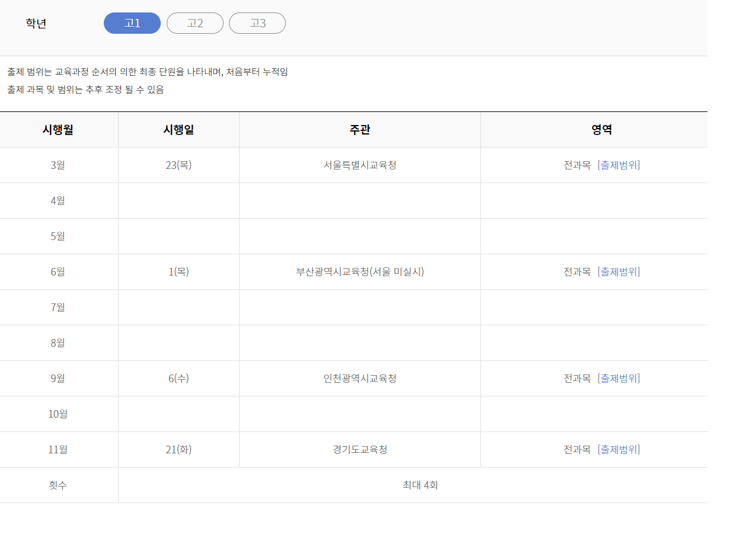Click the 시행일 column header
The height and width of the screenshot is (560, 739).
coord(179,130)
